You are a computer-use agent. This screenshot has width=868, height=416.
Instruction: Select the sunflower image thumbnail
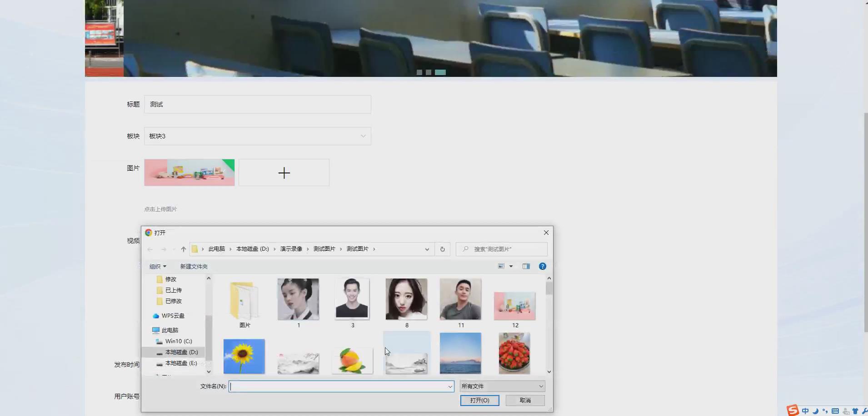(x=244, y=357)
